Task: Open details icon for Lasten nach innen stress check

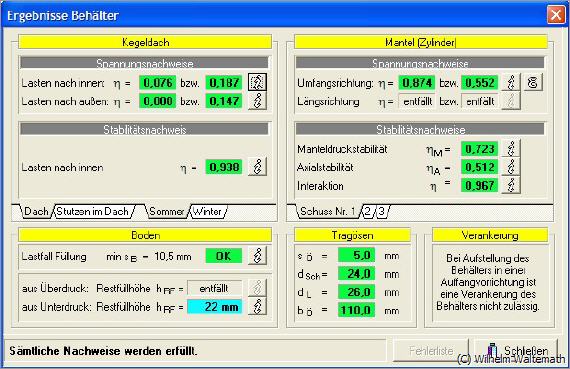Action: coord(257,82)
